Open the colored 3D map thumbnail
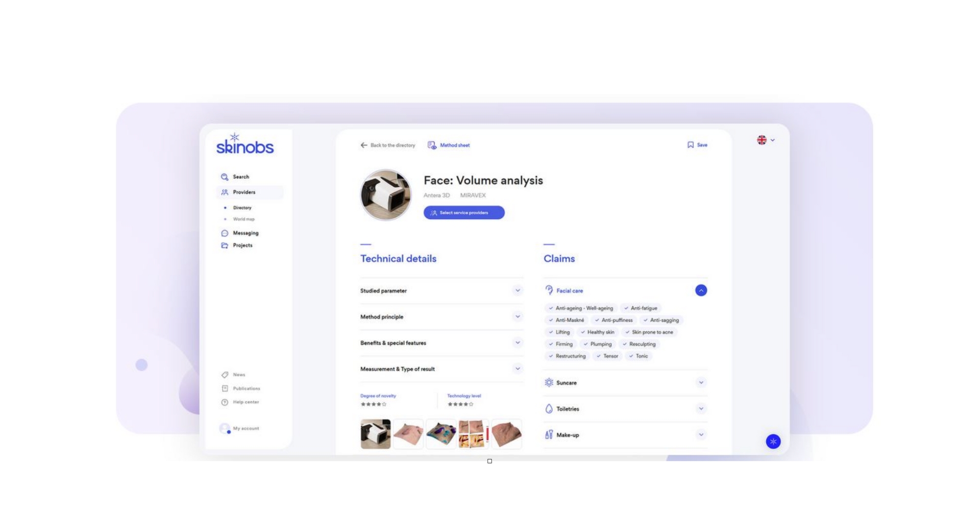Viewport: 980px width, 507px height. 441,434
